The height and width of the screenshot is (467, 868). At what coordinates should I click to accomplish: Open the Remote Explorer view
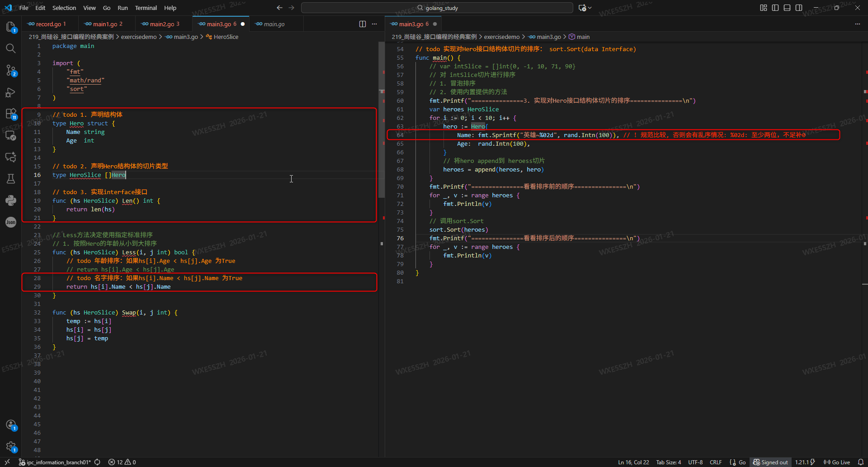pyautogui.click(x=11, y=135)
